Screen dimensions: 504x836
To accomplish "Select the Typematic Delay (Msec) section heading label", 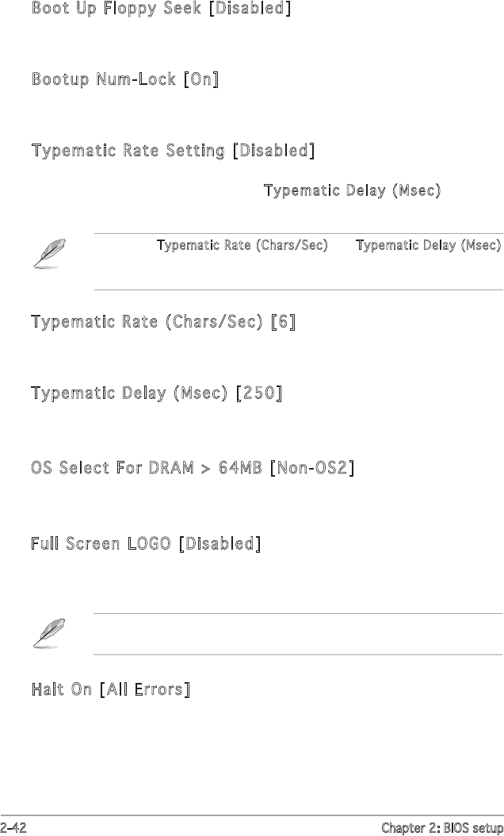I will pos(130,393).
